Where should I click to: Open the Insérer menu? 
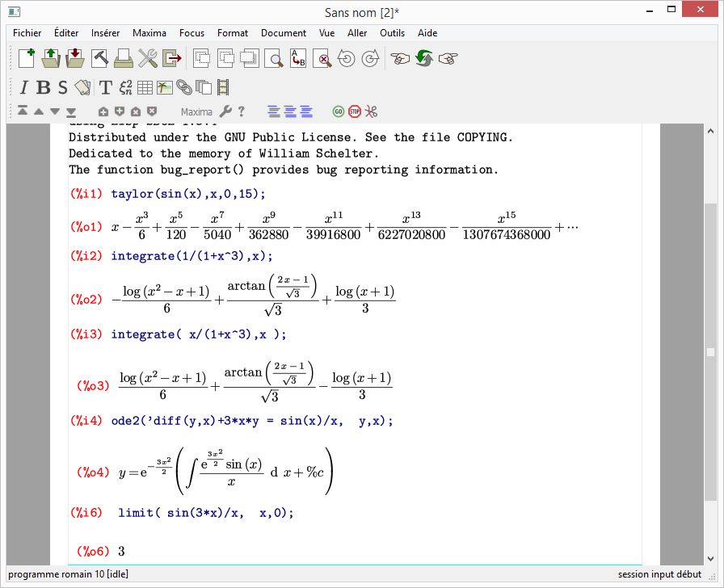(x=105, y=33)
